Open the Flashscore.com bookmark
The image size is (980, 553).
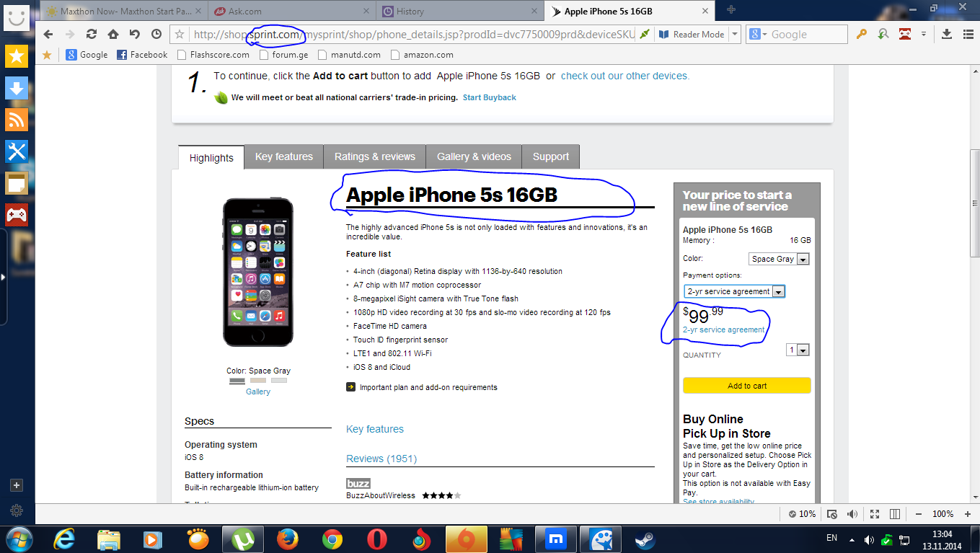point(213,55)
